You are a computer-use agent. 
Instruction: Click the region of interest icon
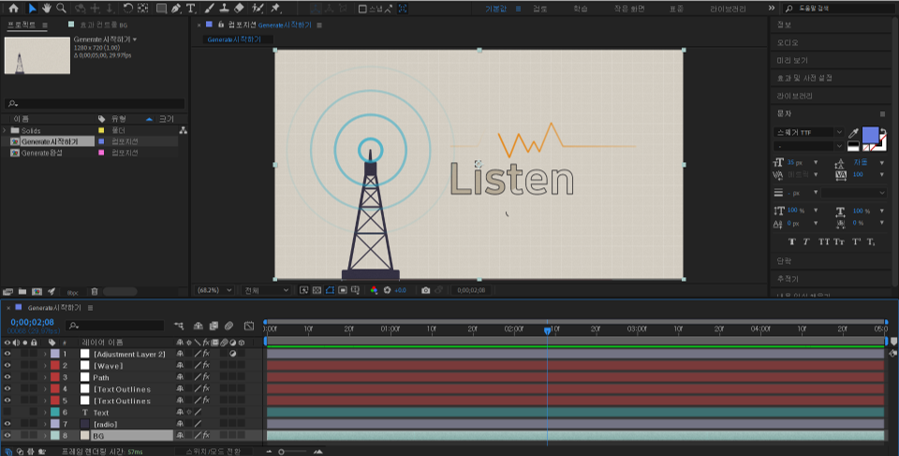point(343,290)
